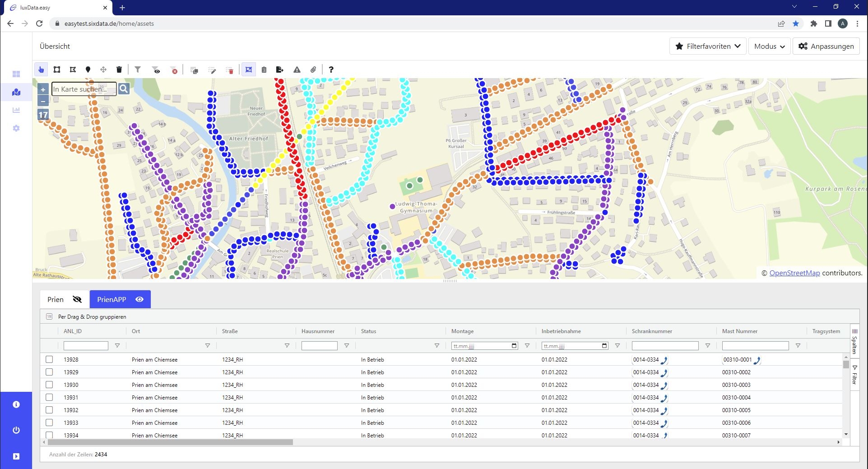Open the bar chart sidebar icon

pyautogui.click(x=16, y=110)
